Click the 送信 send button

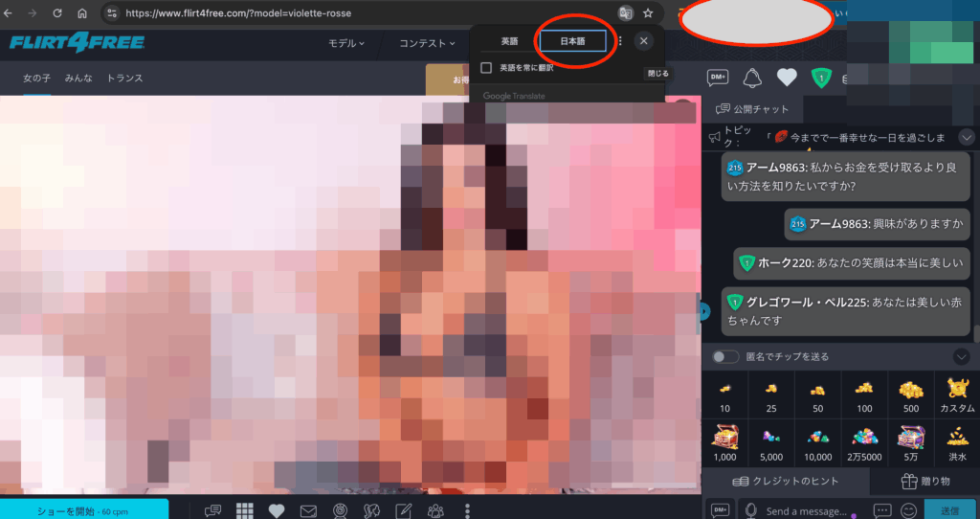(x=949, y=510)
